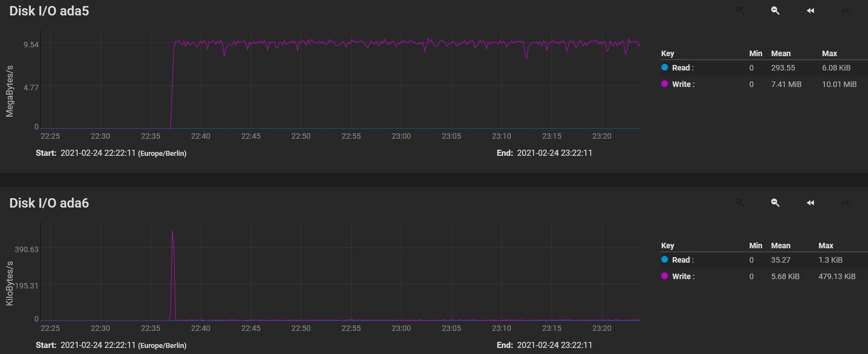Click the Write label in ada5 legend
Viewport: 868px width, 354px height.
coord(683,84)
